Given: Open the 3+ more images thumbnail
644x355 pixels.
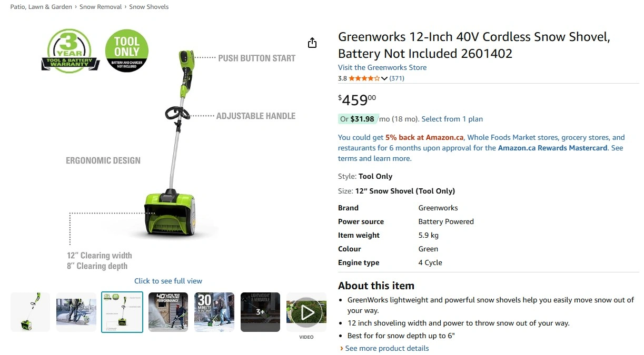Looking at the screenshot, I should (260, 312).
